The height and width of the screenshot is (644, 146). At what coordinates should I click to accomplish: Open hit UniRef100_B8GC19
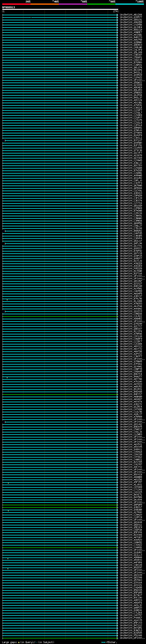click(131, 30)
